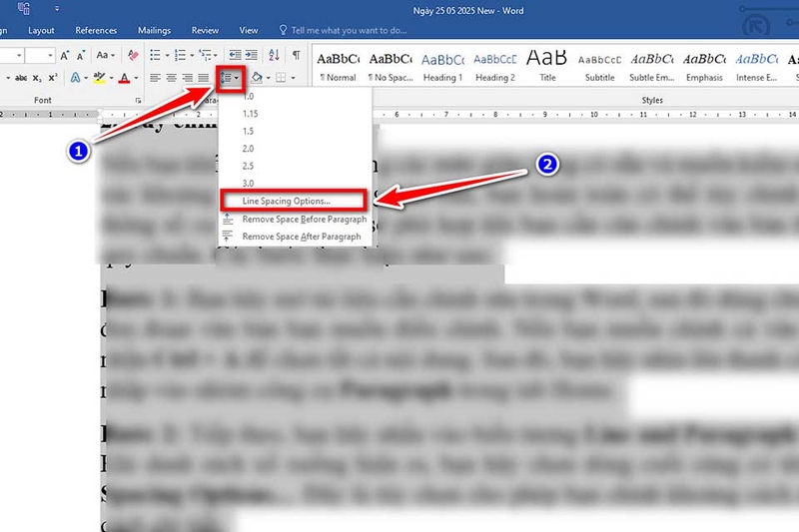The height and width of the screenshot is (532, 799).
Task: Toggle strikethrough formatting
Action: 21,78
